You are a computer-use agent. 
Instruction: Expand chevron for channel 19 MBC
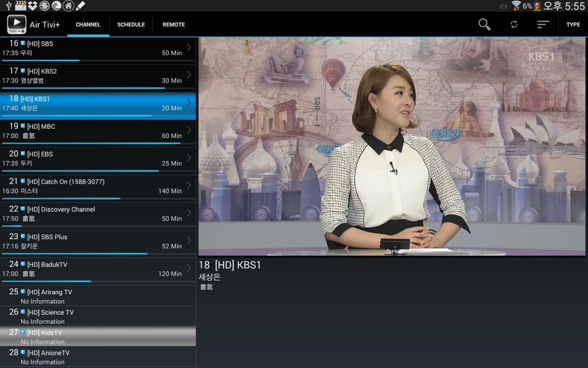pyautogui.click(x=189, y=130)
